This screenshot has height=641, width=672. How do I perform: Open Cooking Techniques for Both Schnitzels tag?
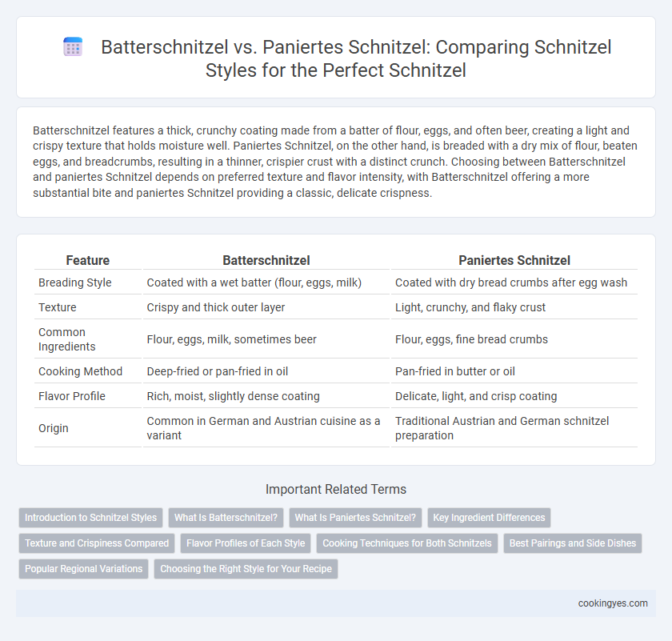click(407, 543)
